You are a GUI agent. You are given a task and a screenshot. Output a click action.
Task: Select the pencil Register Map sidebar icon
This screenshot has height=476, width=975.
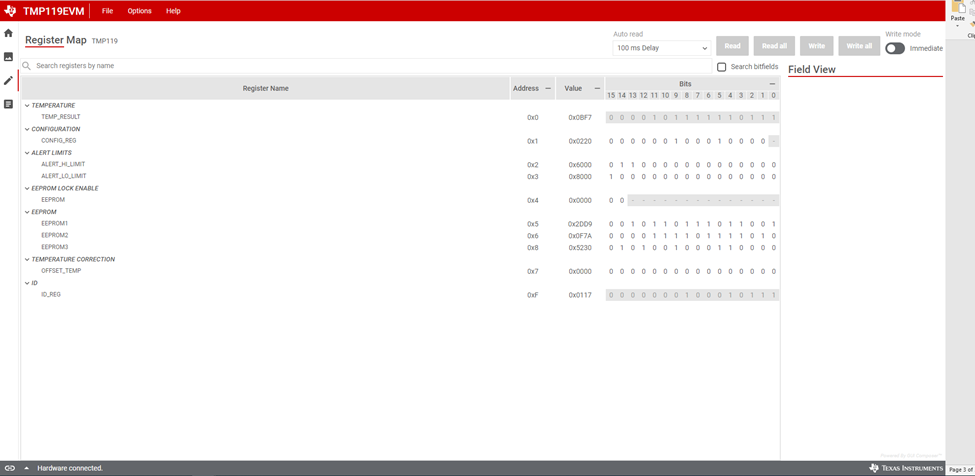click(8, 80)
